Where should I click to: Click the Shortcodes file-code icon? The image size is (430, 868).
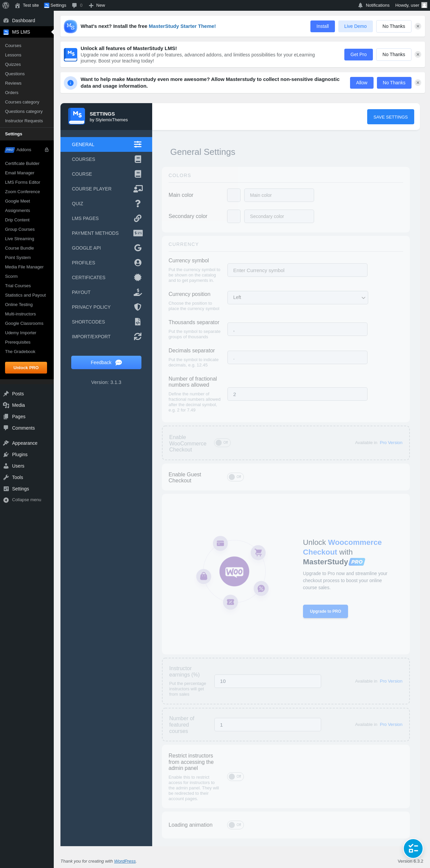coord(138,322)
